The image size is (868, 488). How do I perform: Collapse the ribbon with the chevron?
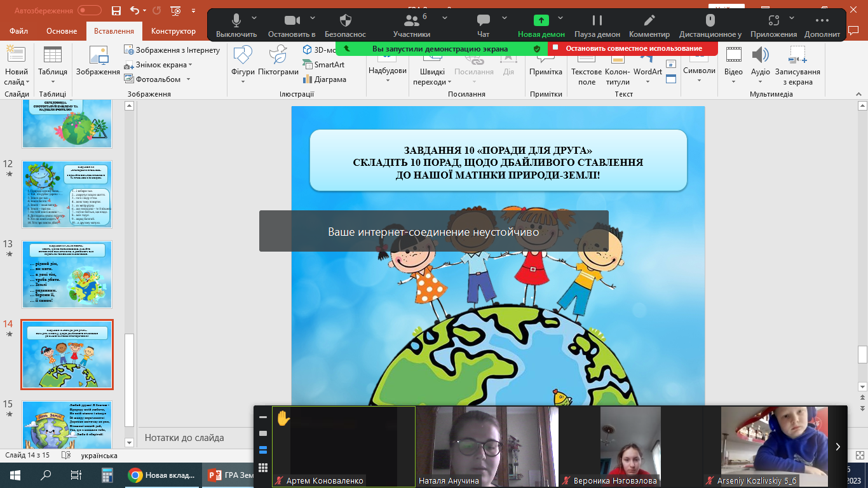859,93
